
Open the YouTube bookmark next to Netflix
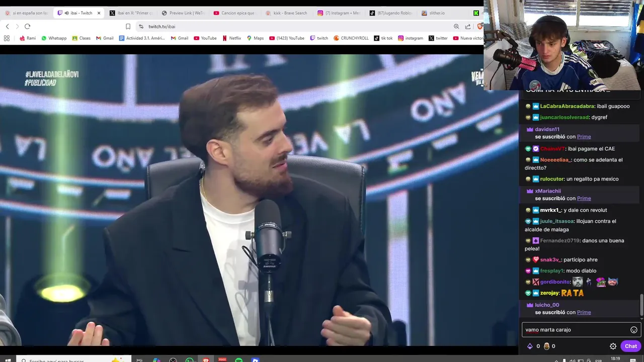tap(205, 38)
